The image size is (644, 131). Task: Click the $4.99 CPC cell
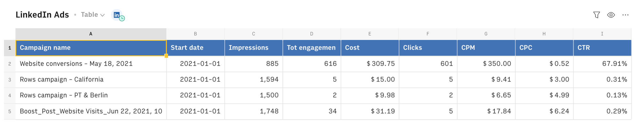tap(544, 95)
